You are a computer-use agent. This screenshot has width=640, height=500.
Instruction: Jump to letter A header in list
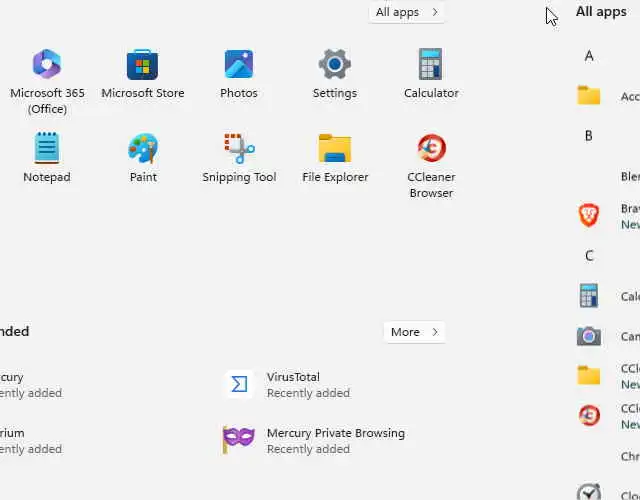click(x=589, y=56)
